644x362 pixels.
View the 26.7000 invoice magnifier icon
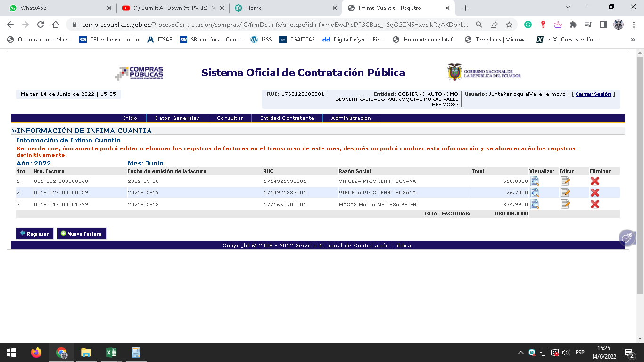click(x=535, y=192)
